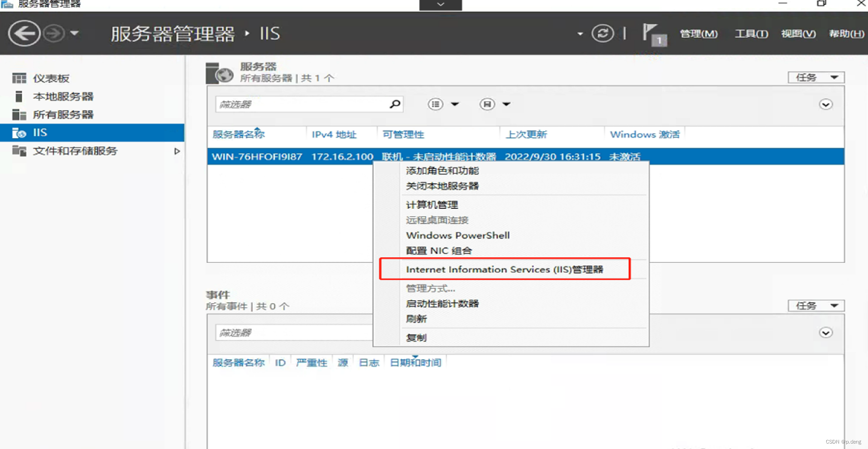Screen dimensions: 868x449
Task: Sort by Windows 激活 column
Action: coord(645,135)
